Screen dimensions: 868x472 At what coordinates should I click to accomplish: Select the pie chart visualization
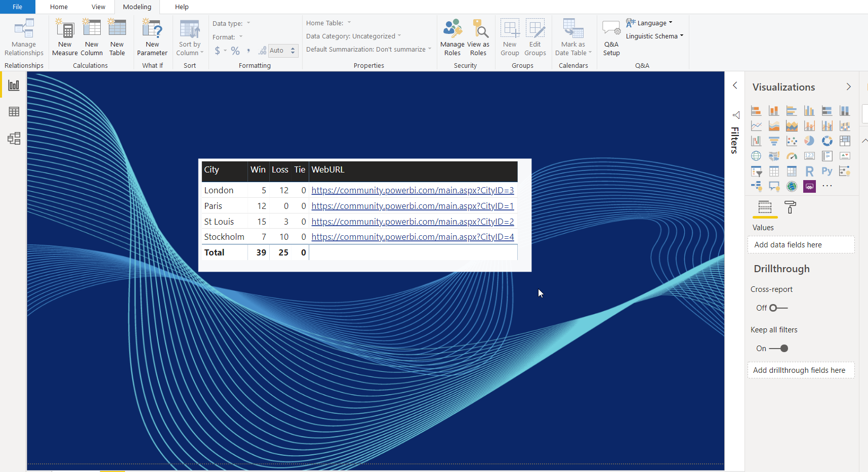[x=809, y=141]
